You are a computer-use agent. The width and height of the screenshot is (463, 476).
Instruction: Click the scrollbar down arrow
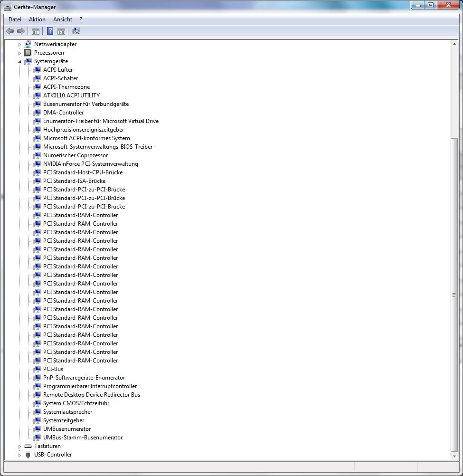coord(454,456)
